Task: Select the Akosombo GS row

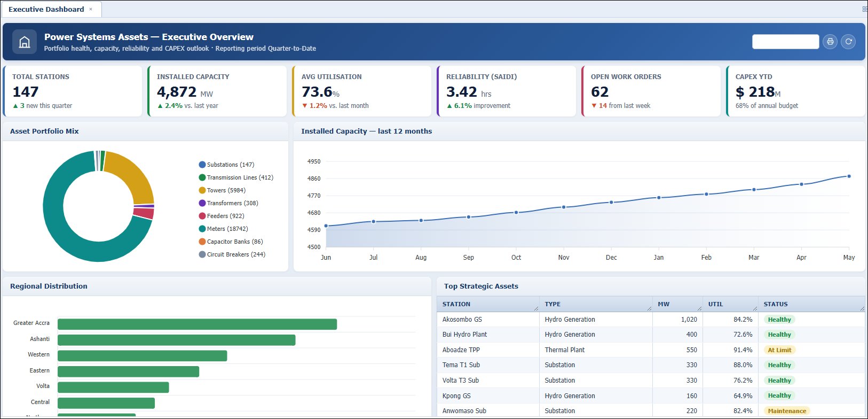Action: point(651,320)
